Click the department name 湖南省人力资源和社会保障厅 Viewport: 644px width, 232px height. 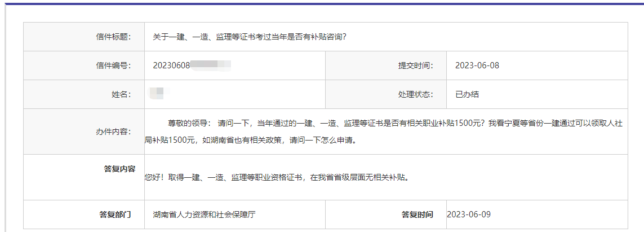(205, 215)
